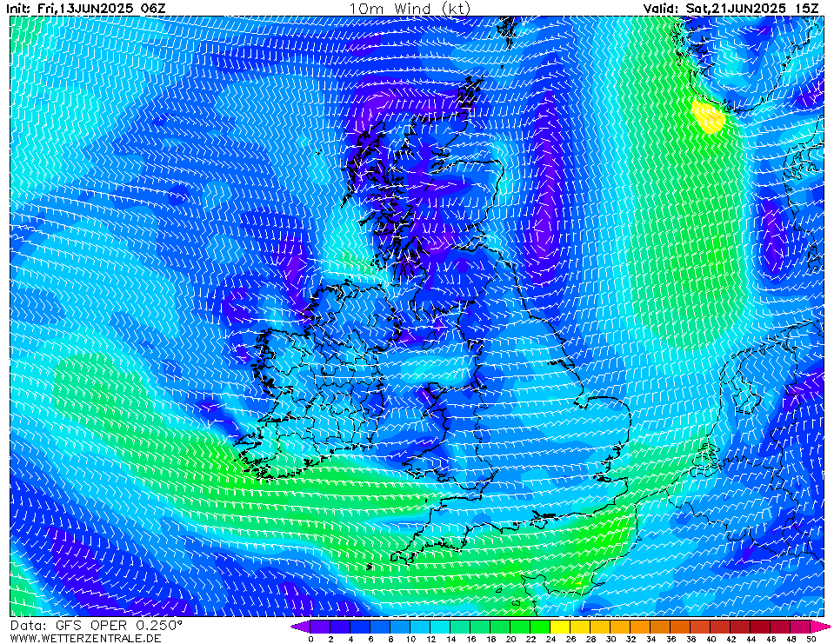
Task: Click the yellow wind maximum near Norway's coast
Action: (x=708, y=117)
